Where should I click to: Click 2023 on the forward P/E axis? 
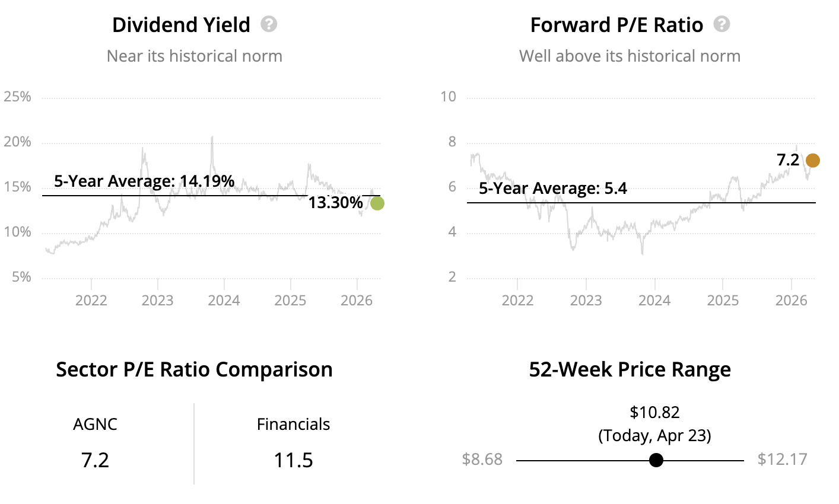click(586, 300)
